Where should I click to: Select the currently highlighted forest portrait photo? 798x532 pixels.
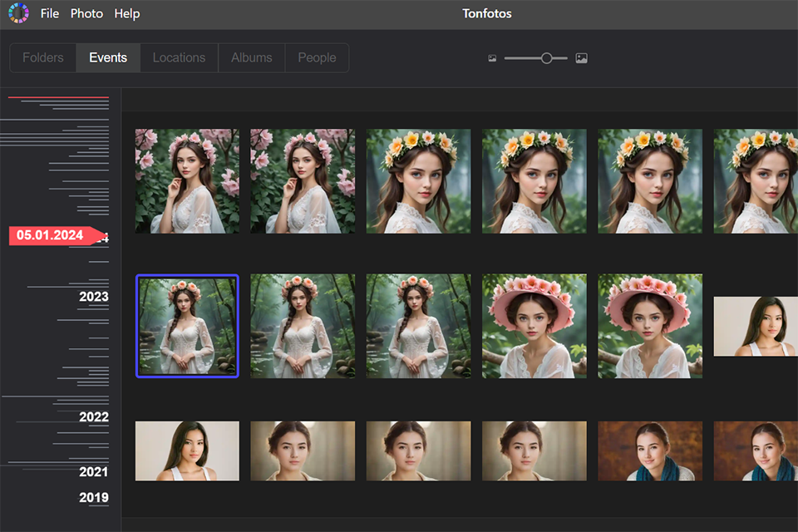point(187,326)
